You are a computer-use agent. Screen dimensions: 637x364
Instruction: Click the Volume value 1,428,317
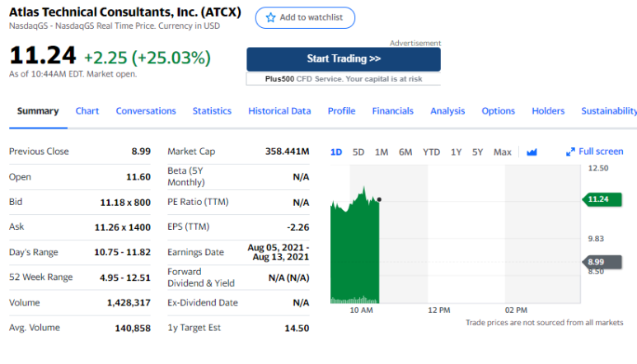[x=129, y=303]
